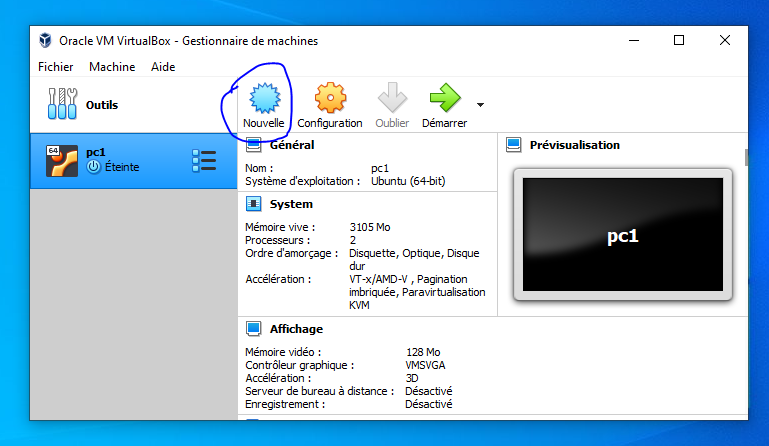Viewport: 769px width, 446px height.
Task: Minimize the VirtualBox window
Action: (634, 40)
